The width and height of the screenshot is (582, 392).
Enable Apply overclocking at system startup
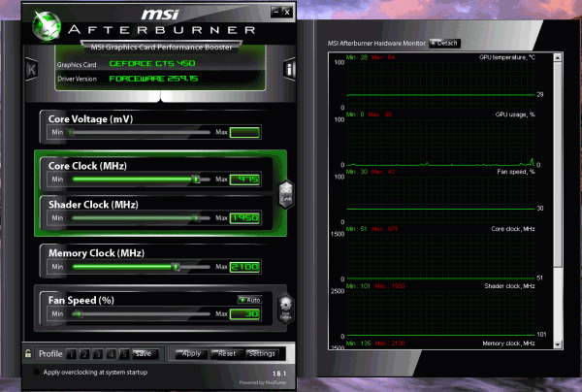click(37, 372)
